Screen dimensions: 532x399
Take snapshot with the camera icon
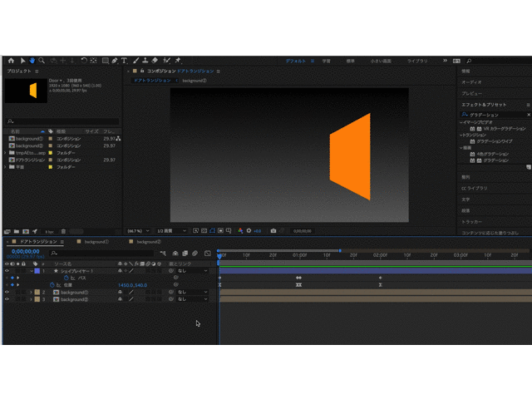[x=273, y=230]
